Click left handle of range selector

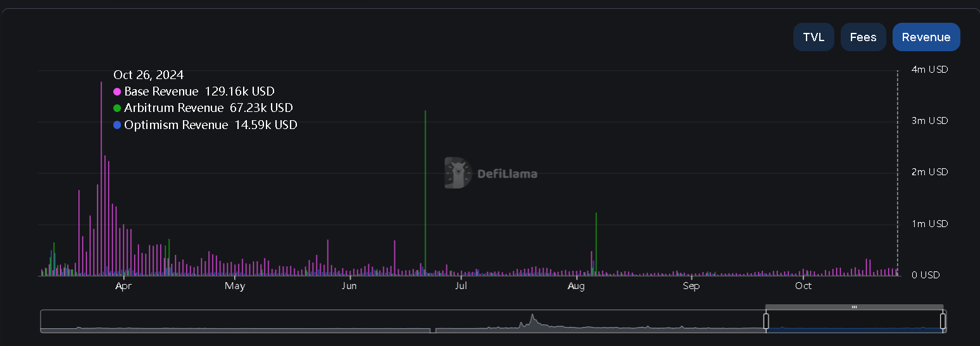[766, 321]
